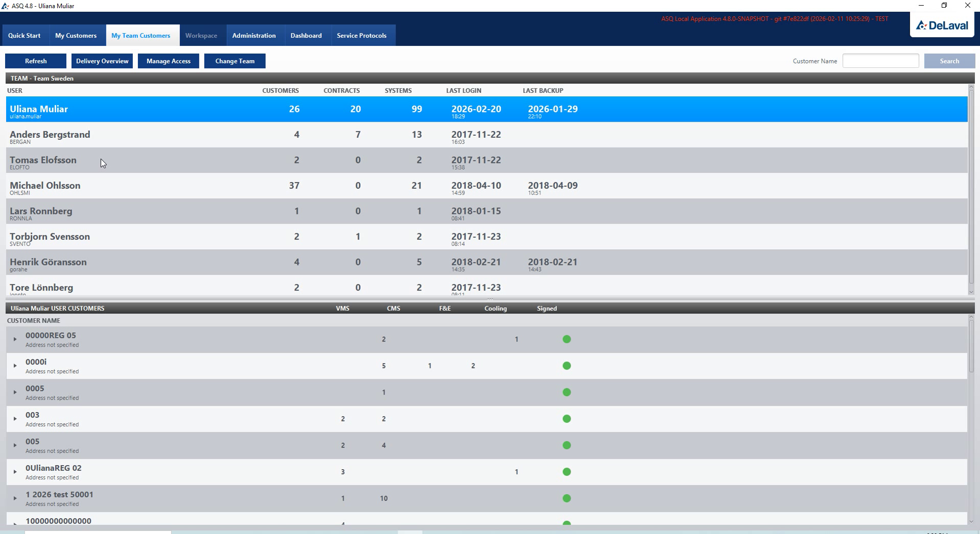Click green signed dot for 1 2026 test 50001

coord(567,499)
